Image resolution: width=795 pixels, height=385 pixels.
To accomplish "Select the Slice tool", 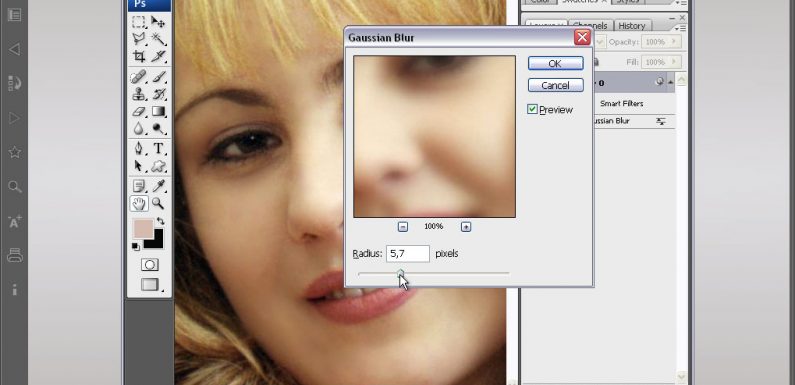I will 158,56.
